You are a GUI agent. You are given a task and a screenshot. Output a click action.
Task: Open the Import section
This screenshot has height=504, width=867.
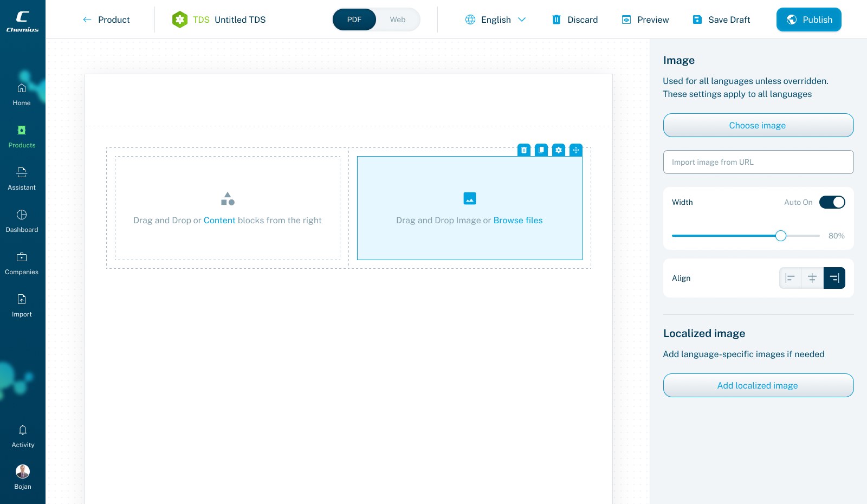[x=22, y=306]
